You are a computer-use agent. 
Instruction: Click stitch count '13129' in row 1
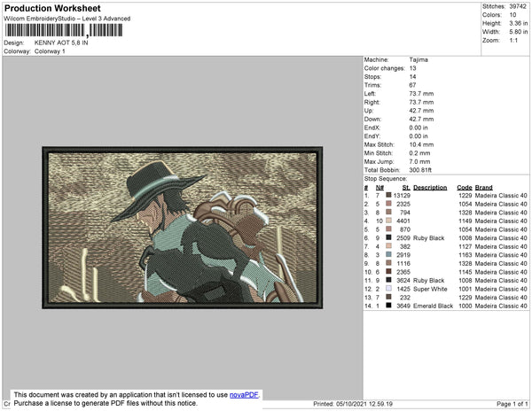pos(402,196)
